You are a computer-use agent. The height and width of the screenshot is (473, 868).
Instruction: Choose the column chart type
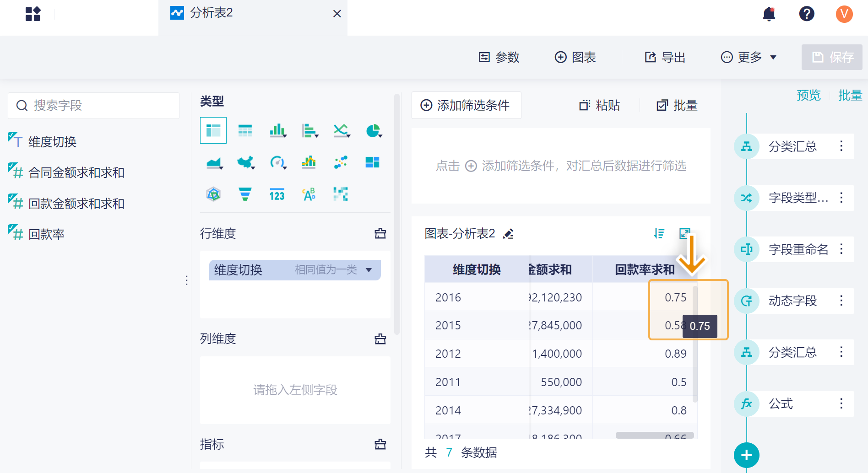tap(277, 130)
